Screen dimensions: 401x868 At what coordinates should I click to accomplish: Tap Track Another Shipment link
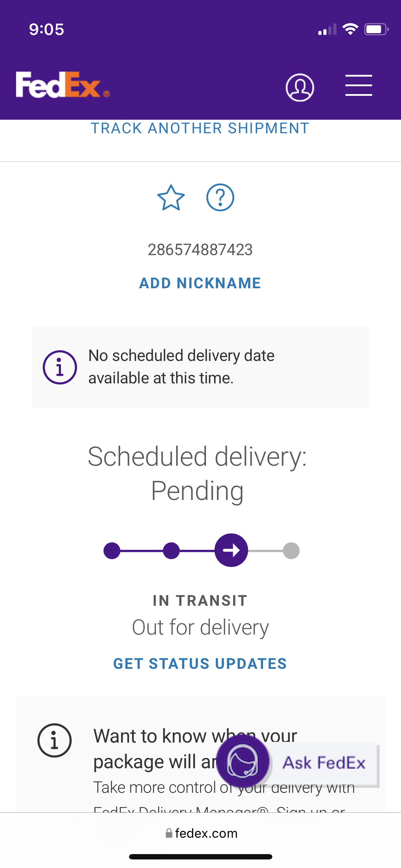[x=200, y=128]
